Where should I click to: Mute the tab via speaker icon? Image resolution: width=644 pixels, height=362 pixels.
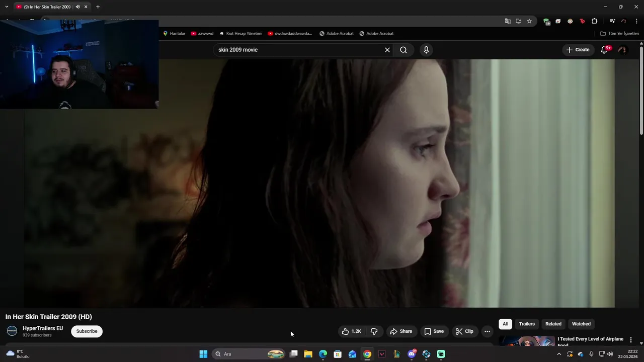point(77,7)
